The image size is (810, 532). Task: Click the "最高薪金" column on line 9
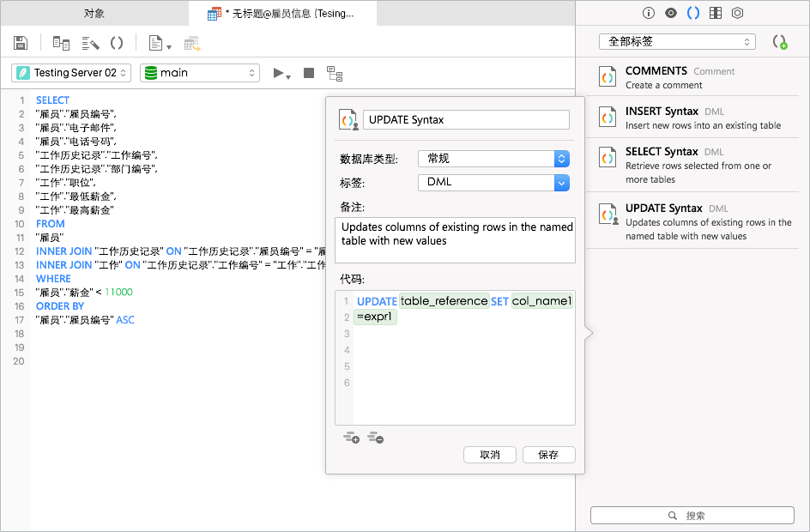89,209
